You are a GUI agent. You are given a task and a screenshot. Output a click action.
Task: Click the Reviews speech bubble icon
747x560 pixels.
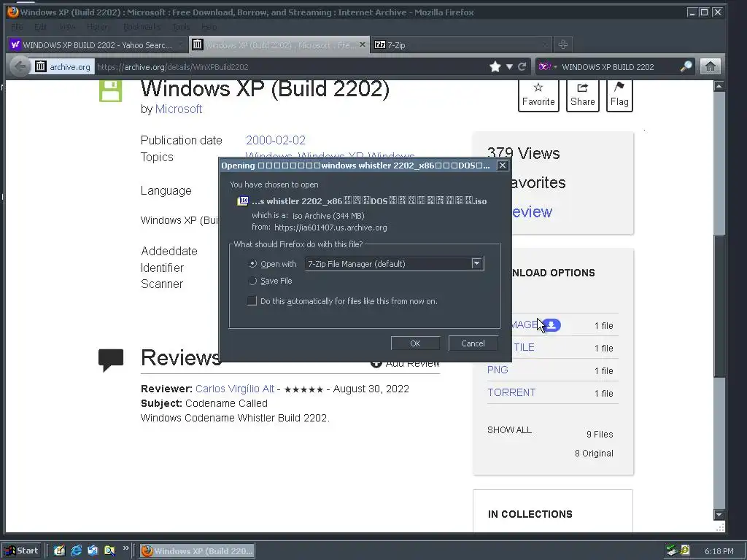click(111, 360)
